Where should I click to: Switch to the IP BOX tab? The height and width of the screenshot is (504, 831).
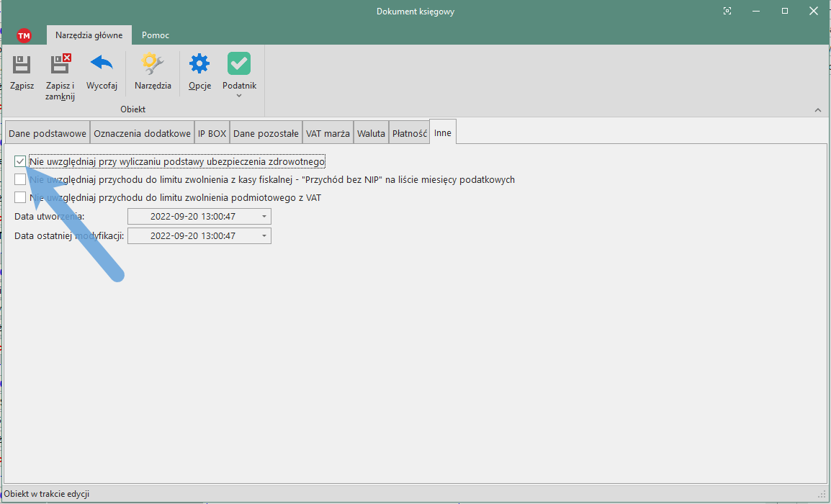(x=212, y=134)
